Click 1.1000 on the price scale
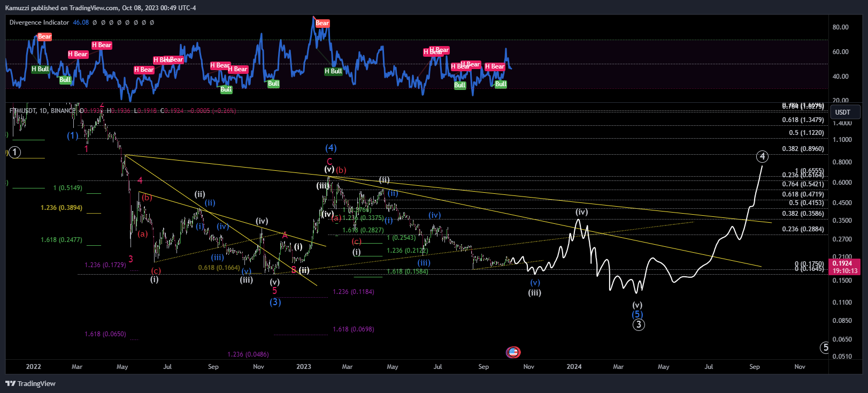Image resolution: width=868 pixels, height=393 pixels. (842, 140)
